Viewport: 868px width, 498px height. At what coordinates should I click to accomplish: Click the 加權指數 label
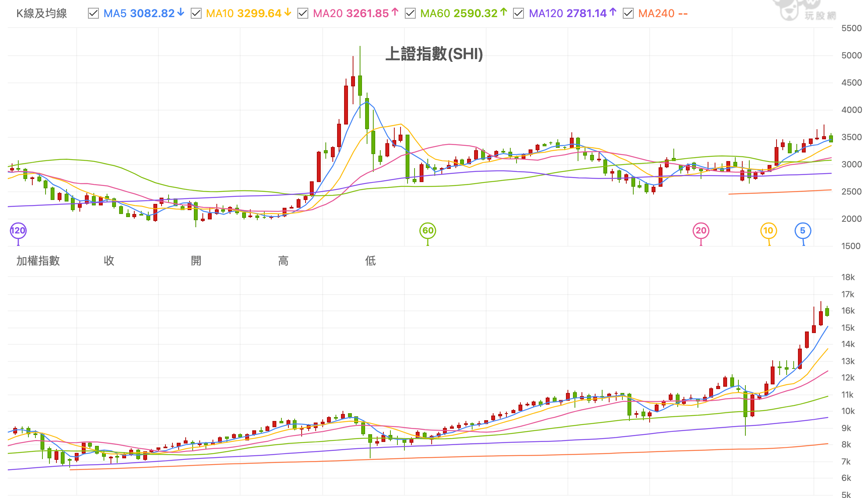[38, 261]
